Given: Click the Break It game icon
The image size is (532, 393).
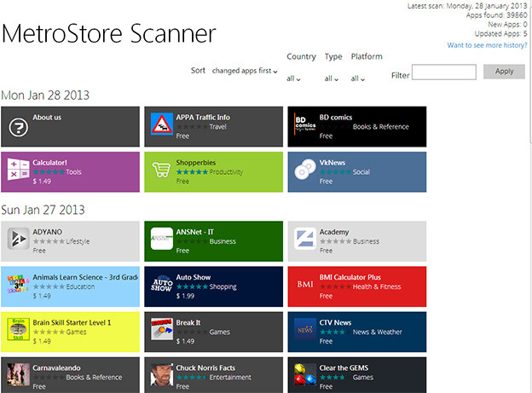Looking at the screenshot, I should point(162,329).
